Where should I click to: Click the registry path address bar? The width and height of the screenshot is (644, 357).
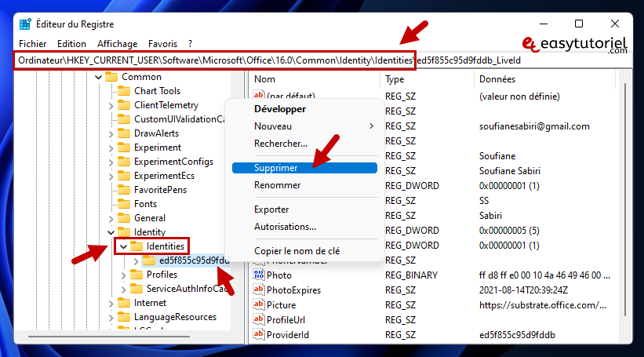coord(323,60)
